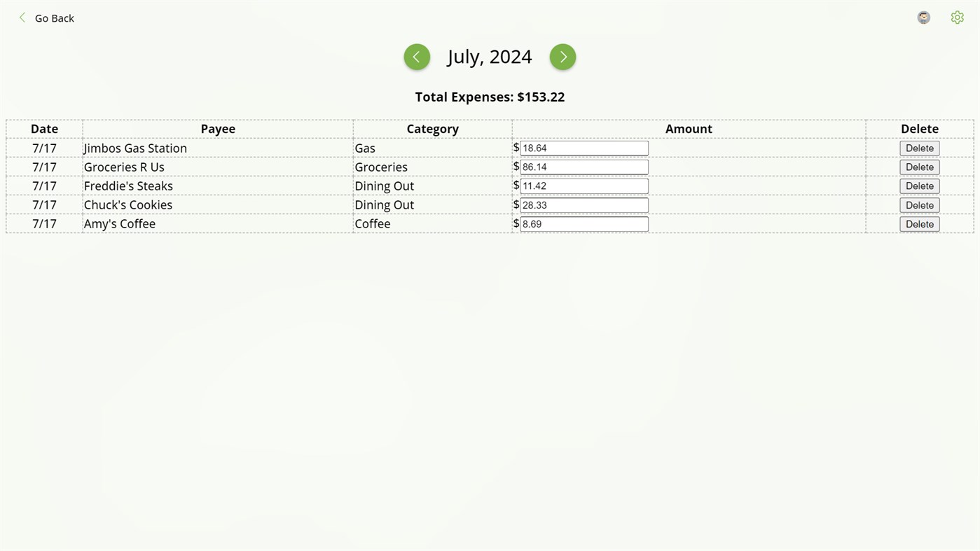Click inside the Groceries R Us amount field
The image size is (980, 551).
[x=584, y=167]
